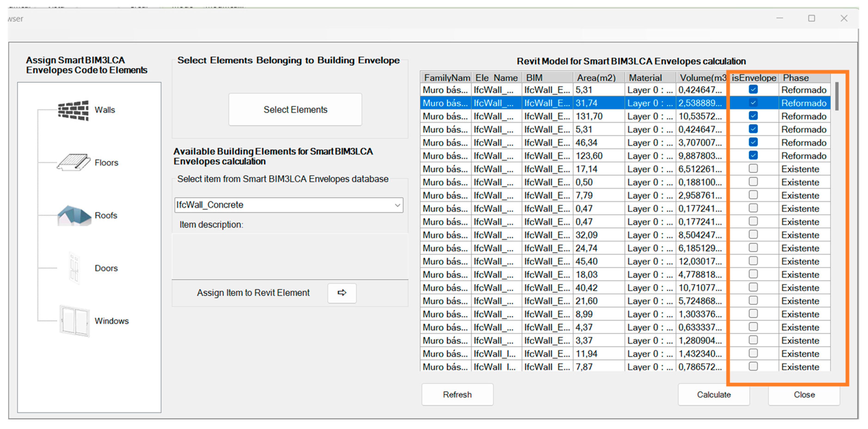Uncheck isEnvelope for the 131,70 area row

point(753,116)
